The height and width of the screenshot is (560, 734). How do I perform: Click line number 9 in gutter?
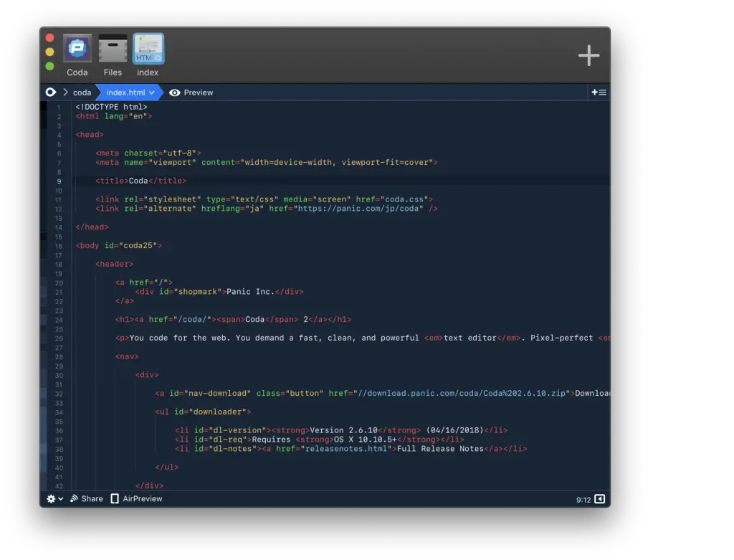[x=59, y=181]
